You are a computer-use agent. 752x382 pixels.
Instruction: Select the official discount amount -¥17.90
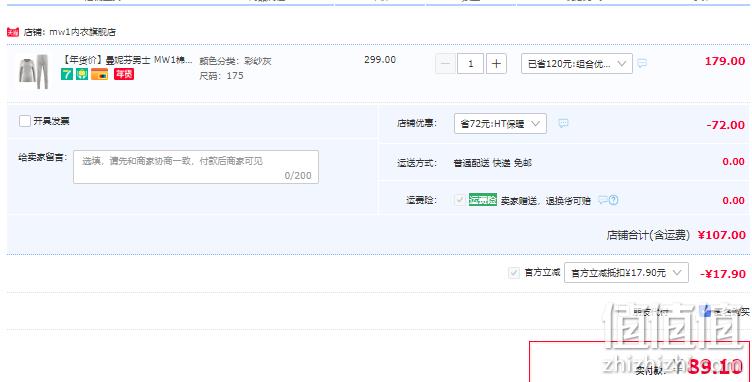tap(723, 274)
